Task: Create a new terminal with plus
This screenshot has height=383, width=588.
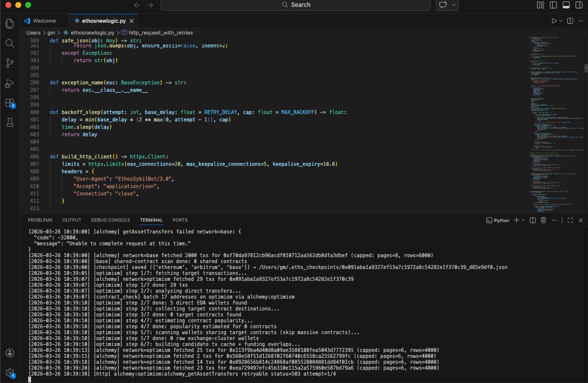Action: click(516, 220)
